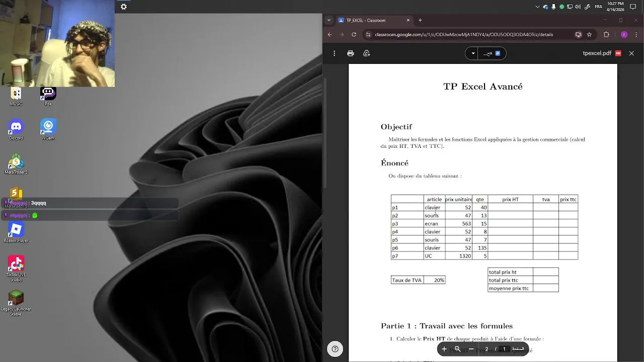
Task: Open the Discord desktop shortcut
Action: pos(16,130)
